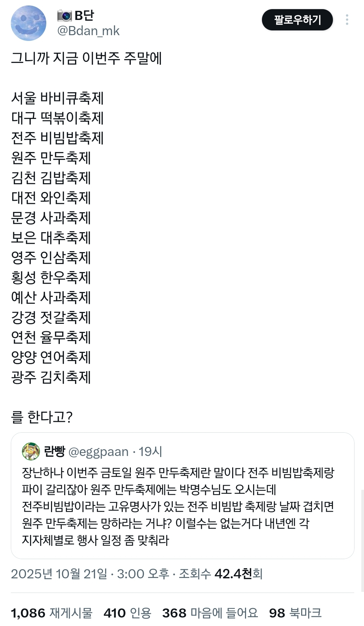This screenshot has width=364, height=626.
Task: Click the 란빵 name in quoted tweet
Action: 54,452
